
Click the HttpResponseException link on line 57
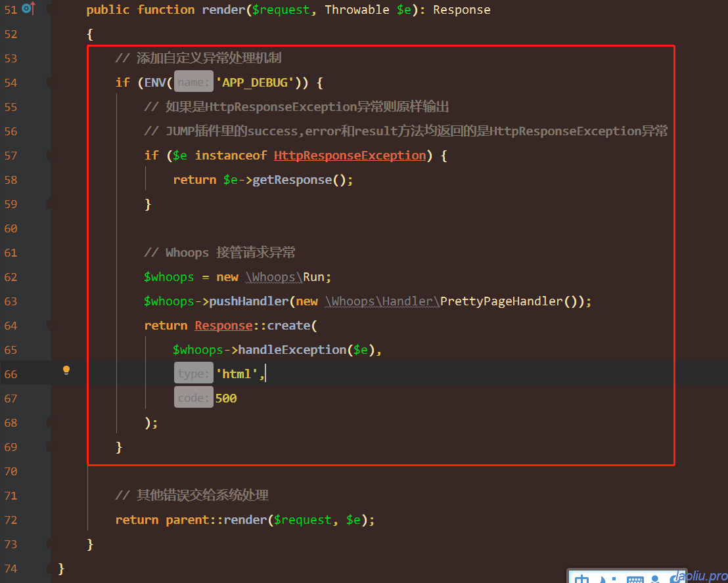pyautogui.click(x=350, y=156)
